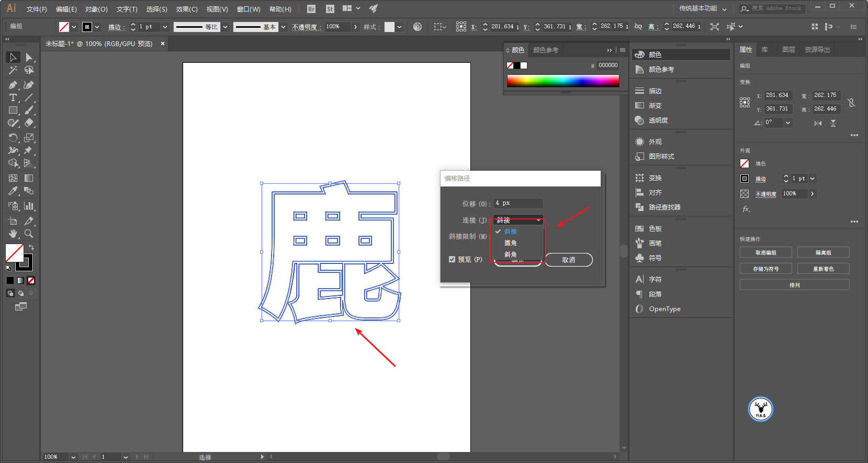
Task: Open the zoom level dropdown
Action: (x=73, y=457)
